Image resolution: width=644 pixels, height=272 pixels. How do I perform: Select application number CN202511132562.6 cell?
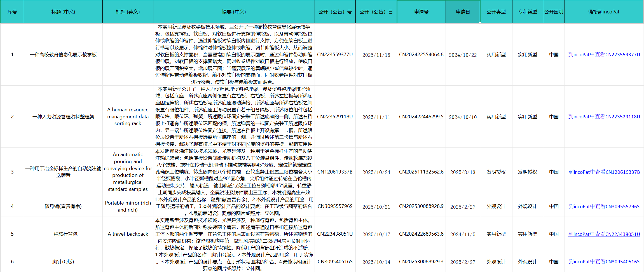pyautogui.click(x=421, y=172)
